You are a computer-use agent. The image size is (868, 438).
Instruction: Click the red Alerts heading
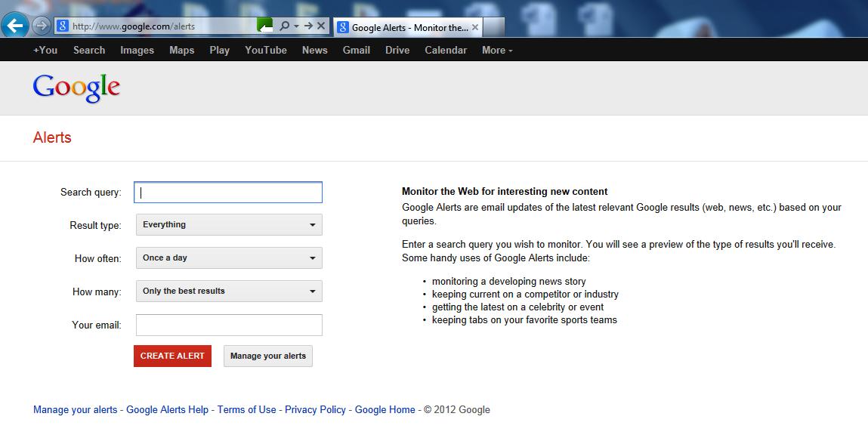pyautogui.click(x=52, y=137)
